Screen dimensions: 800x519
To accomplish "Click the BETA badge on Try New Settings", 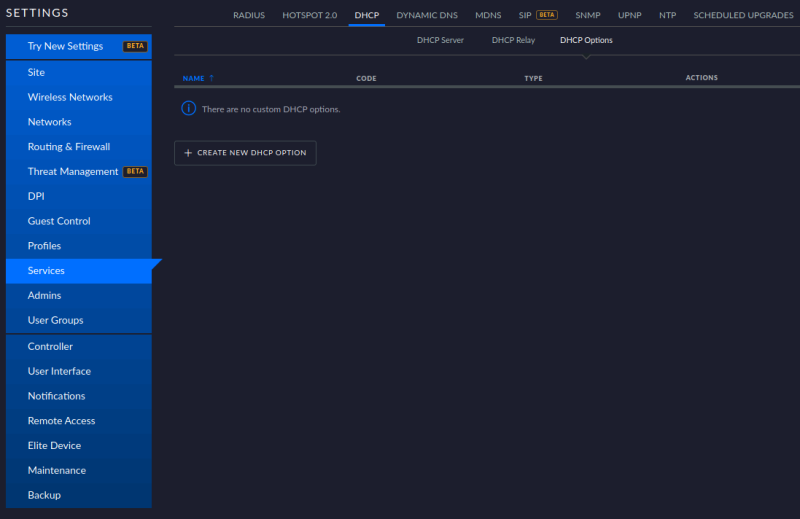I will click(135, 46).
